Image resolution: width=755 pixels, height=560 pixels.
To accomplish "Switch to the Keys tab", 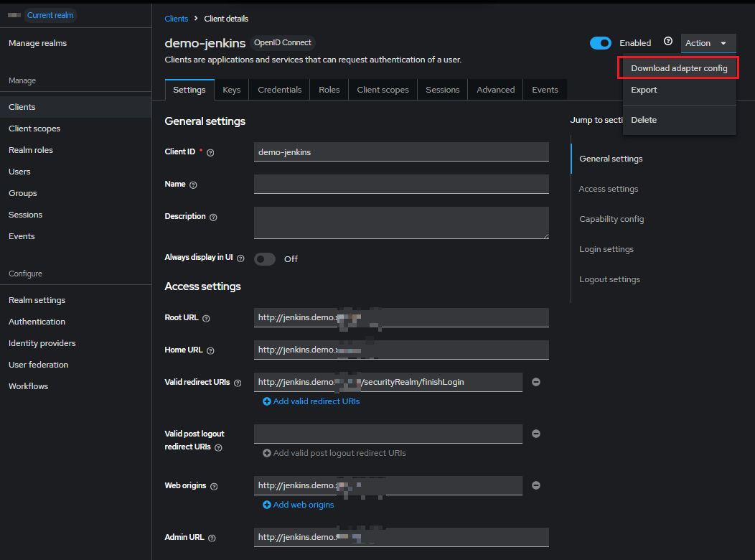I will coord(232,90).
